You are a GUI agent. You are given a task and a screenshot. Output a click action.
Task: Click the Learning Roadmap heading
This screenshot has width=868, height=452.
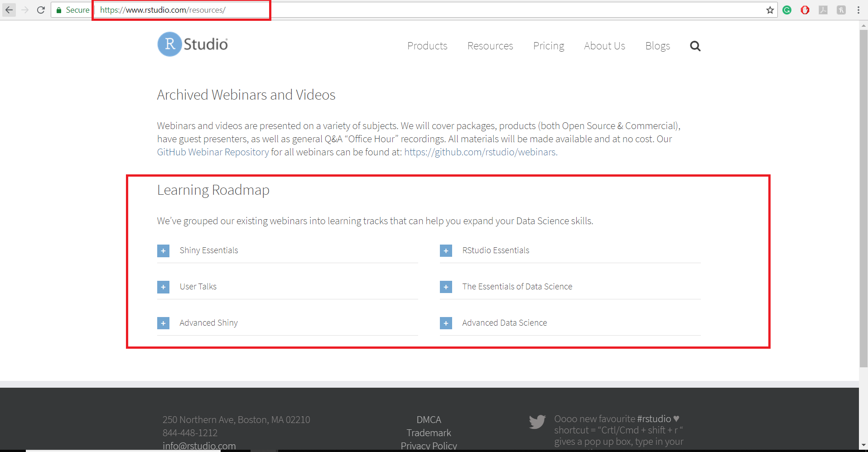coord(213,190)
